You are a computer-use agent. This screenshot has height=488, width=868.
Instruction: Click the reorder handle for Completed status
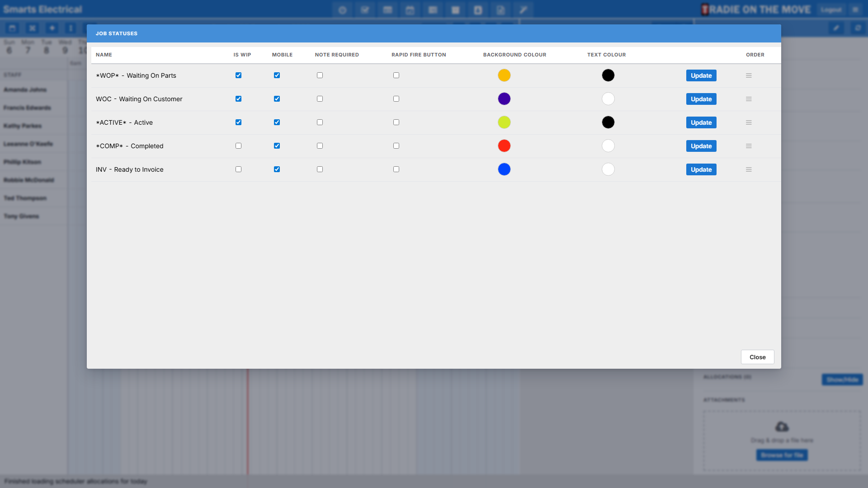pyautogui.click(x=749, y=146)
